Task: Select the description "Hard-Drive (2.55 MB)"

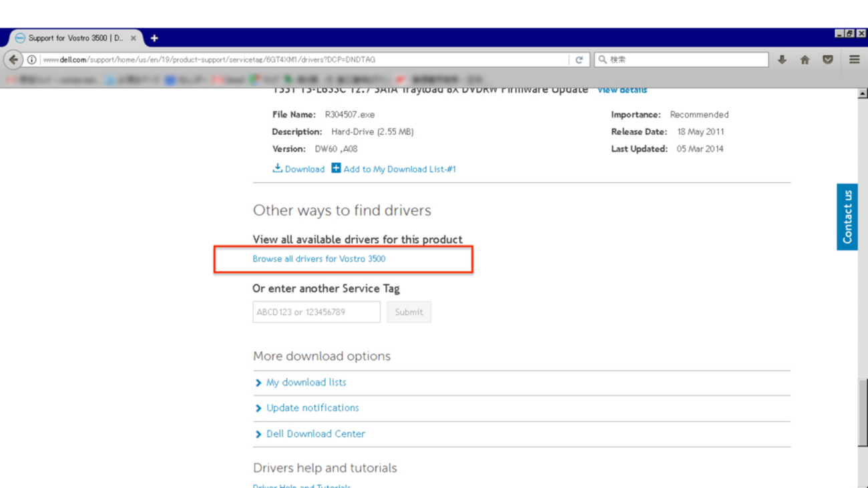Action: tap(373, 132)
